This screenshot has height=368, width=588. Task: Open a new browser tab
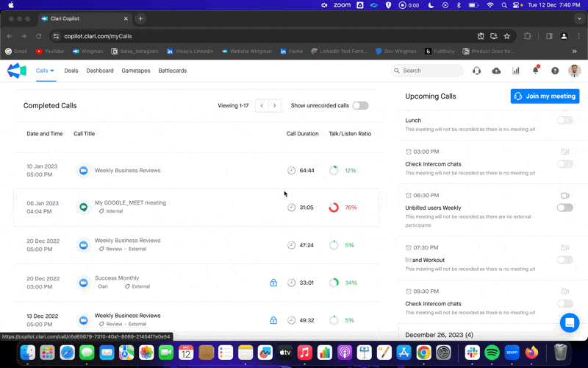(x=140, y=18)
